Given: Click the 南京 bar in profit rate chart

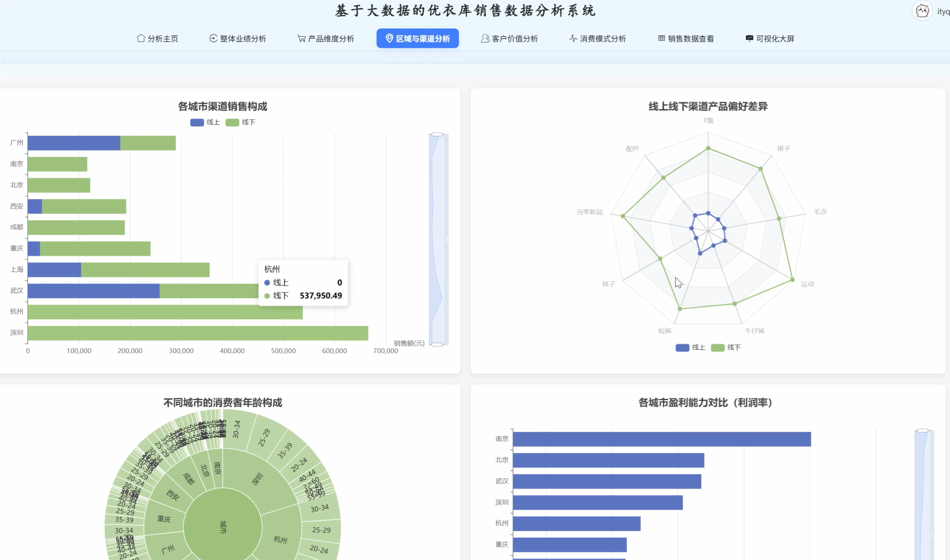Looking at the screenshot, I should 662,439.
